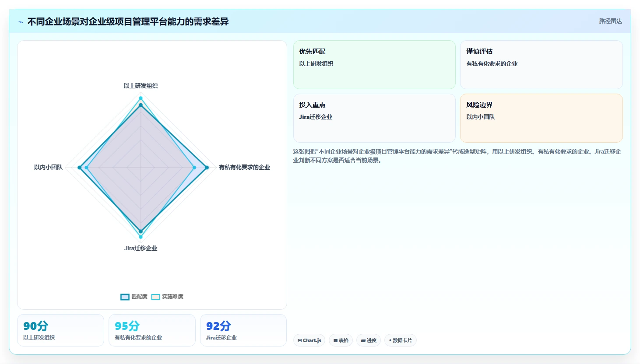This screenshot has height=364, width=640.
Task: Click the 表格 tag chip
Action: click(341, 340)
